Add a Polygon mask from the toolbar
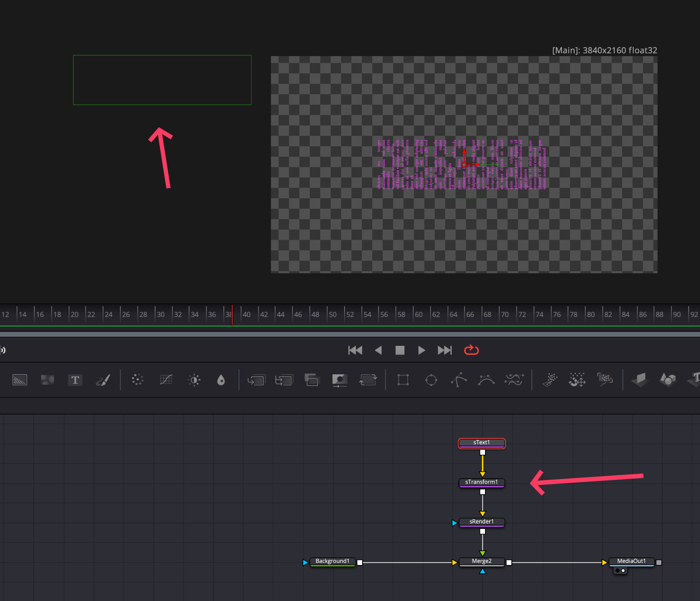The height and width of the screenshot is (601, 700). (x=459, y=380)
